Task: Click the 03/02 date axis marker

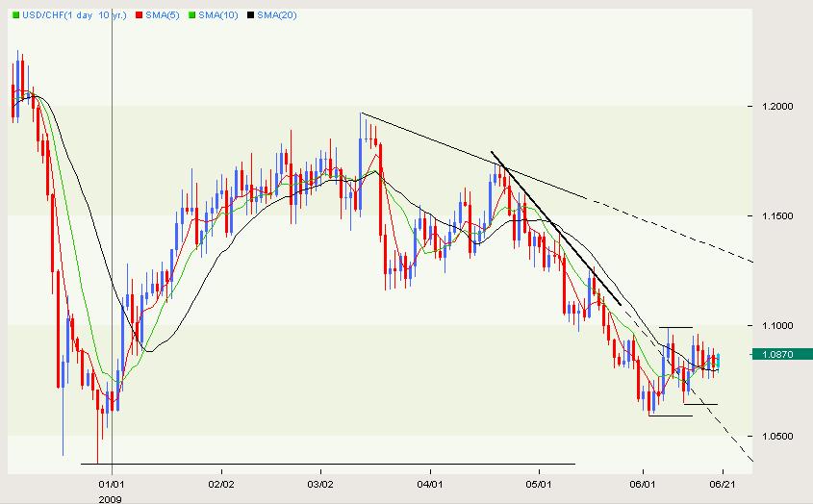Action: (x=320, y=485)
